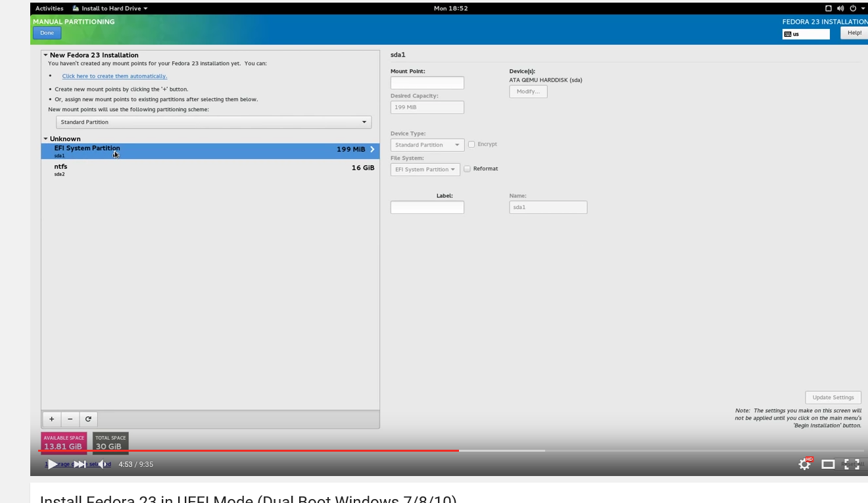Skip to next video with the next button
The image size is (868, 503).
coord(79,464)
